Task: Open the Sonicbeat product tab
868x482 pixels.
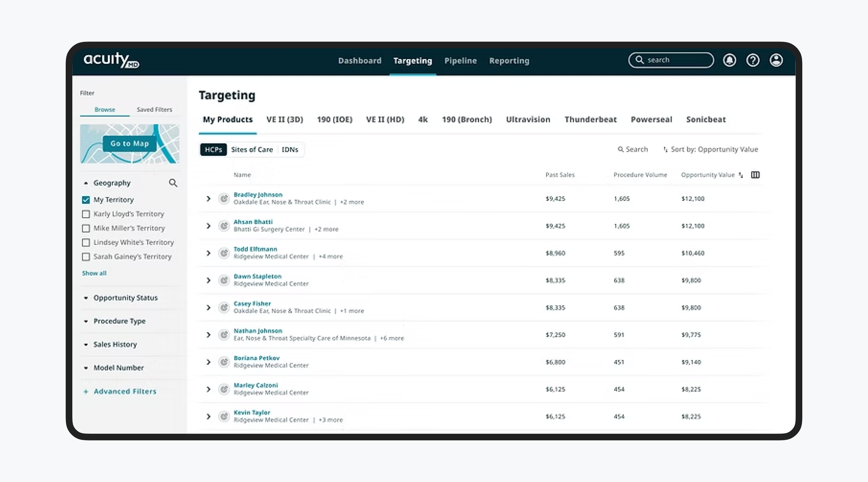Action: (706, 120)
